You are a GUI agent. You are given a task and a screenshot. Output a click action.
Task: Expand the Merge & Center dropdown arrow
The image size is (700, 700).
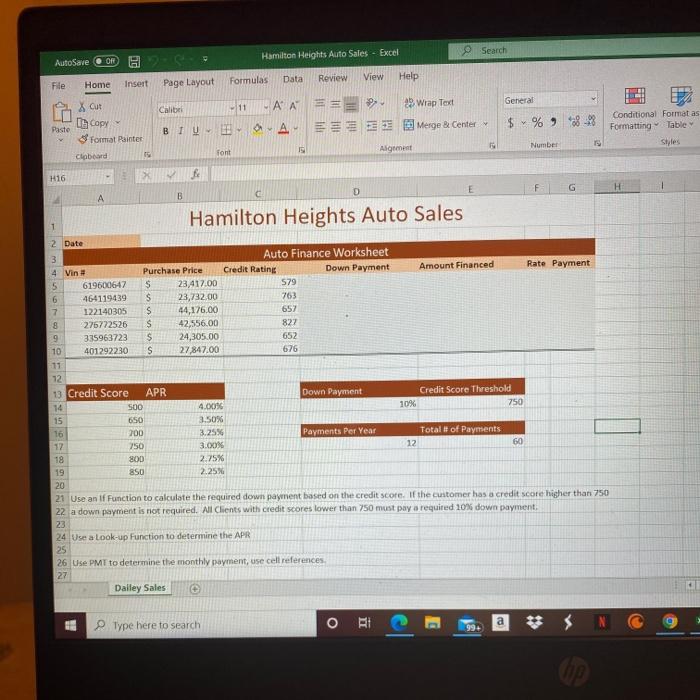click(485, 124)
